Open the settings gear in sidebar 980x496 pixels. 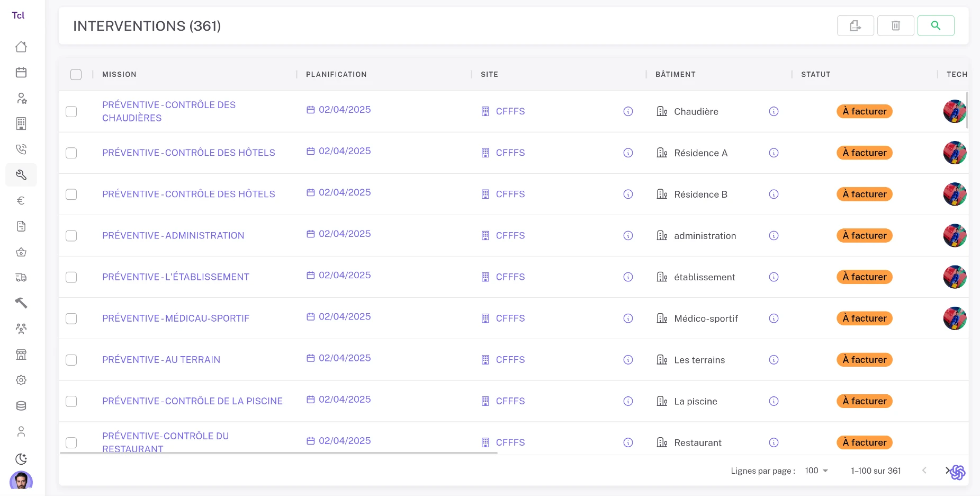tap(21, 380)
